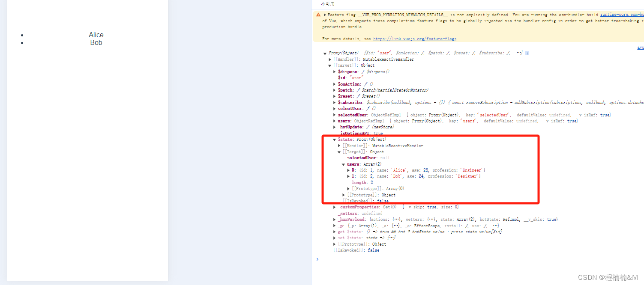
Task: Click the blue info badge after Proxy(Object) summary
Action: (x=527, y=53)
